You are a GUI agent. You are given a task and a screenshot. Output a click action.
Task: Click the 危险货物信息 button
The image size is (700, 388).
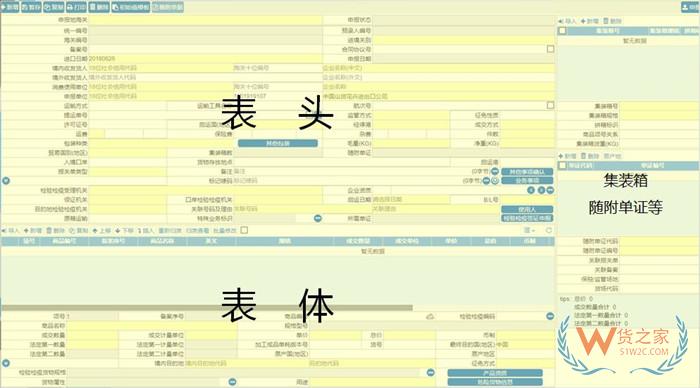pos(495,382)
